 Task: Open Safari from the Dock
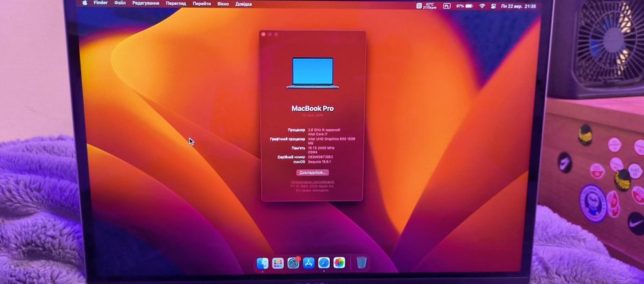point(324,263)
